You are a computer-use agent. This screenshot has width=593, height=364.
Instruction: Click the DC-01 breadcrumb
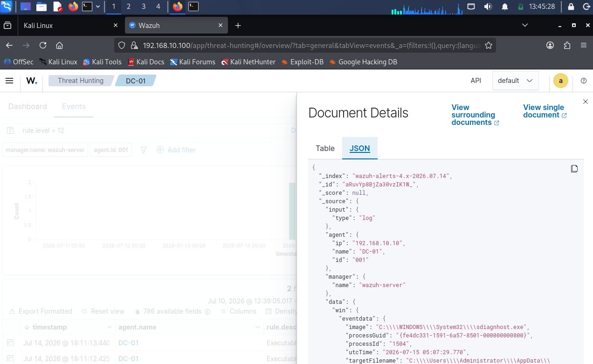[136, 81]
